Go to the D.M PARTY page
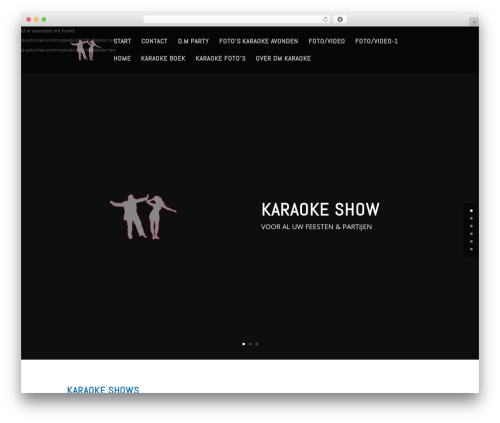 click(x=193, y=41)
